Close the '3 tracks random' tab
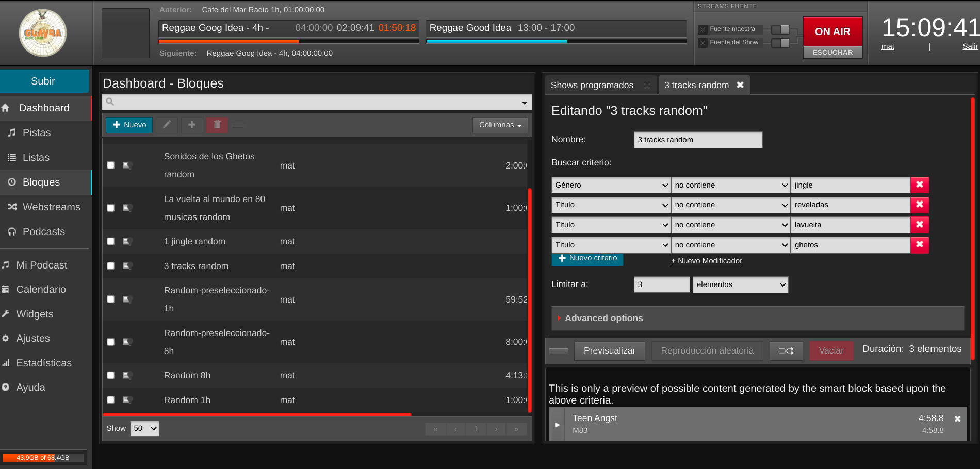980x469 pixels. (x=740, y=85)
